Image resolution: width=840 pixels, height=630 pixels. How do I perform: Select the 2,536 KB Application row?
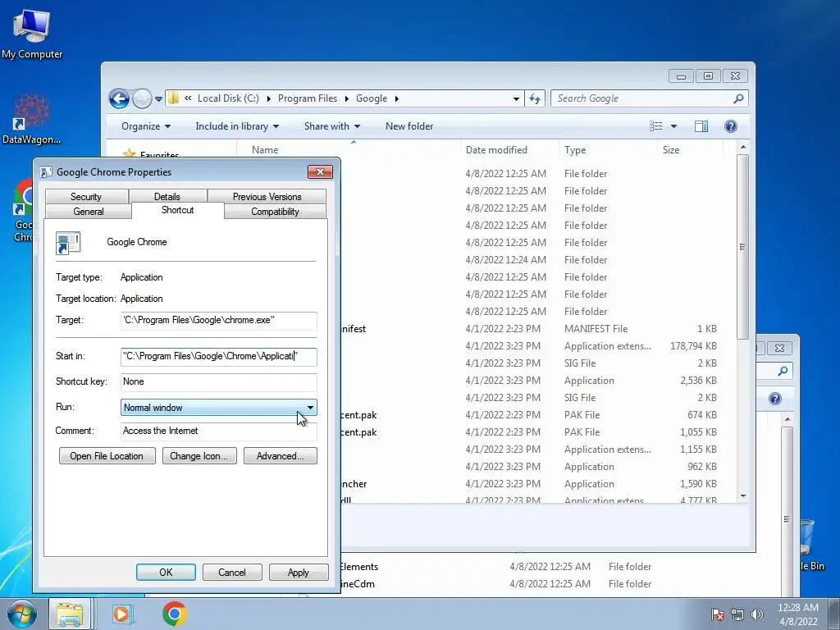click(536, 381)
